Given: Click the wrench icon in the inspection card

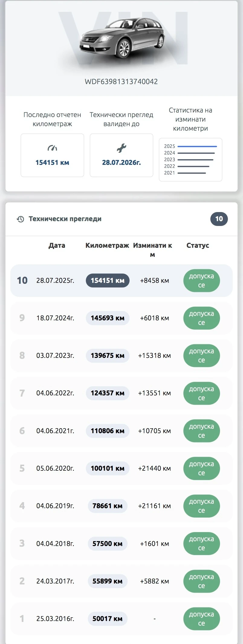Looking at the screenshot, I should click(121, 148).
